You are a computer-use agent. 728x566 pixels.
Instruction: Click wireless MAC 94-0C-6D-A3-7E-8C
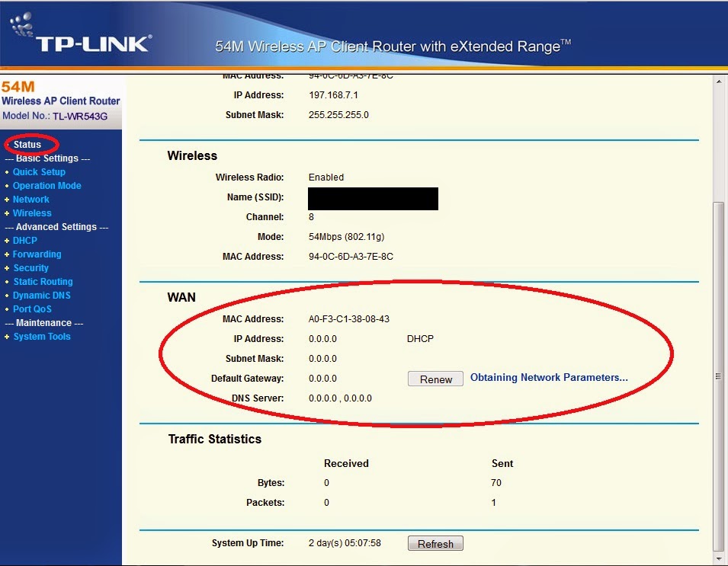[351, 257]
